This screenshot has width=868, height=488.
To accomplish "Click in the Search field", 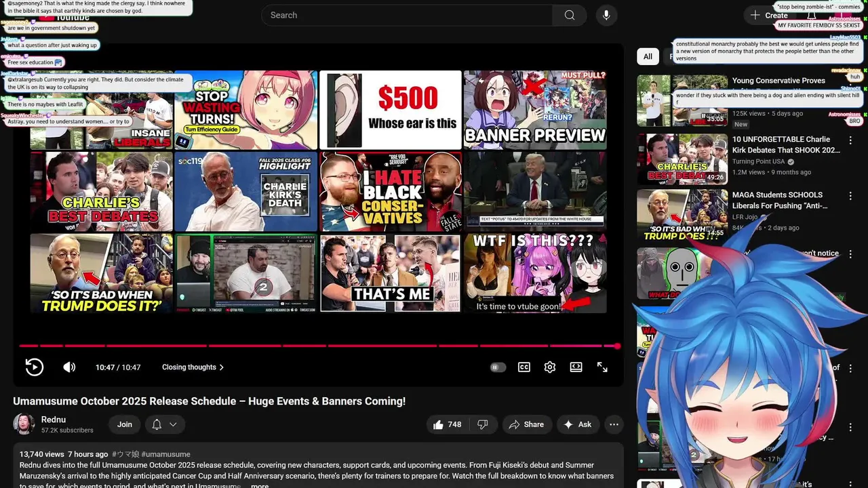I will [x=407, y=15].
